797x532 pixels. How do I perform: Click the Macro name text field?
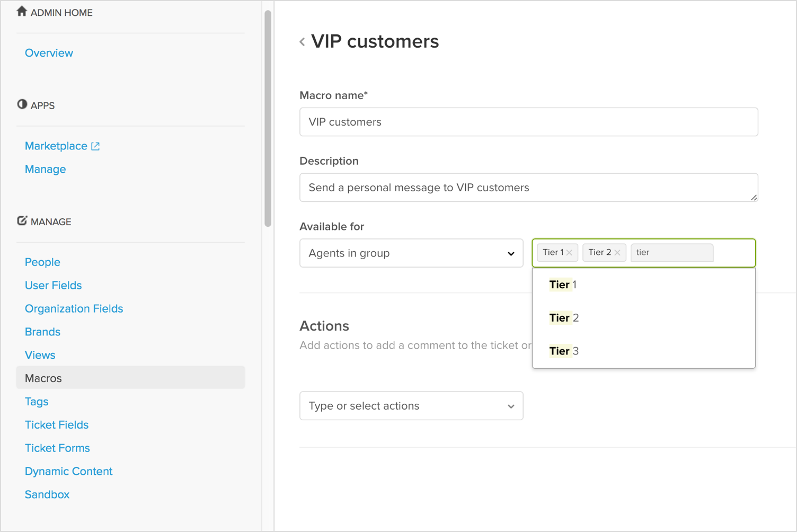(x=528, y=122)
